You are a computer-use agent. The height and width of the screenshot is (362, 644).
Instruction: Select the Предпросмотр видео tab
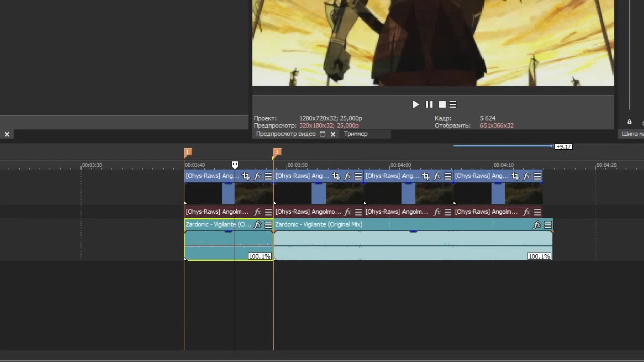point(286,134)
